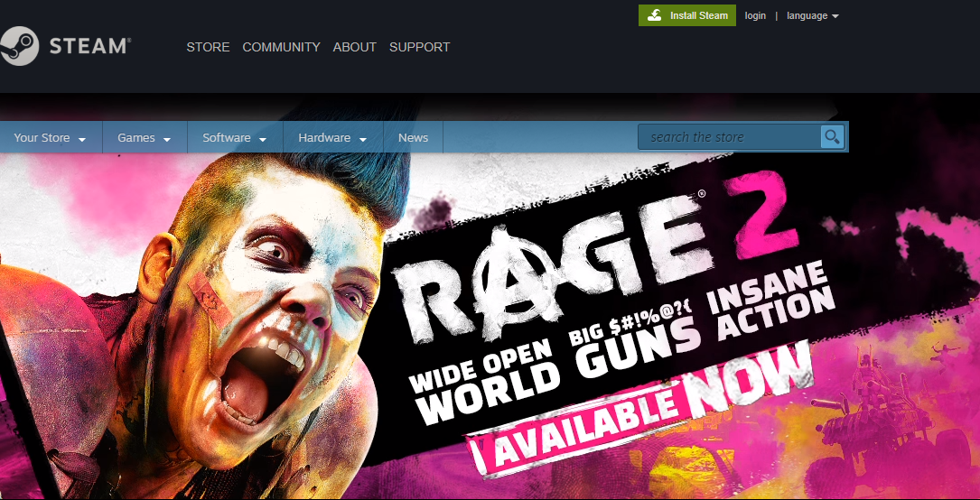Click the Install Steam download button
The height and width of the screenshot is (500, 980).
point(686,15)
